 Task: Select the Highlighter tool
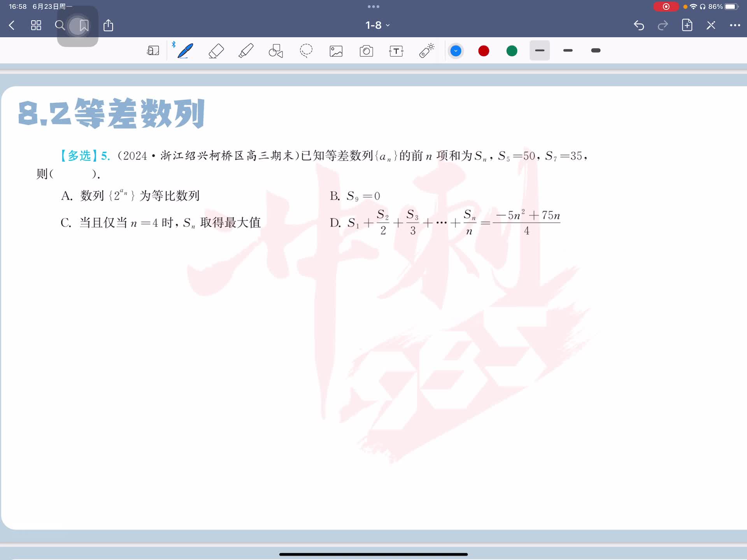[x=246, y=51]
